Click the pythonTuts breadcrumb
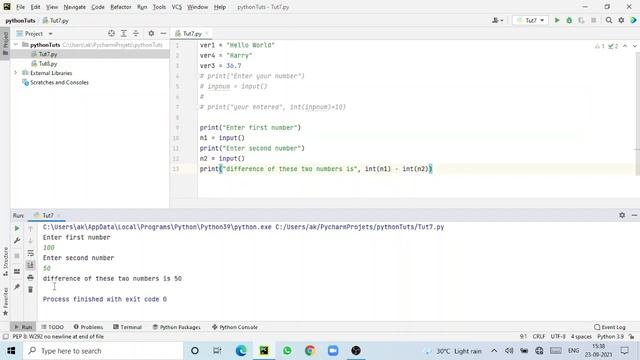This screenshot has width=640, height=360. [20, 20]
